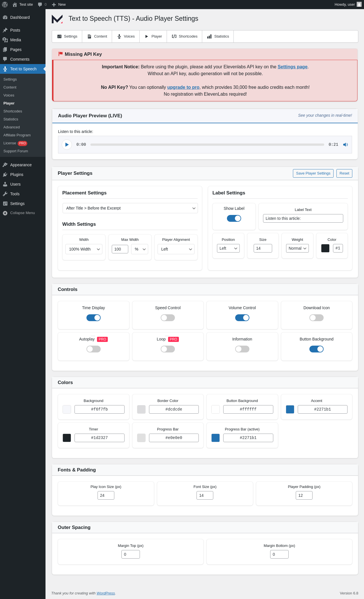Click the Background hex color field
Image resolution: width=364 pixels, height=599 pixels.
click(100, 409)
